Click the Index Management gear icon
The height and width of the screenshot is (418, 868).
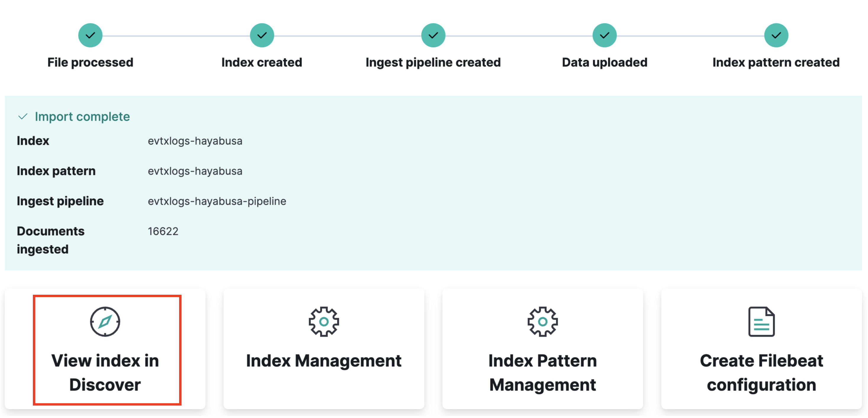tap(324, 322)
